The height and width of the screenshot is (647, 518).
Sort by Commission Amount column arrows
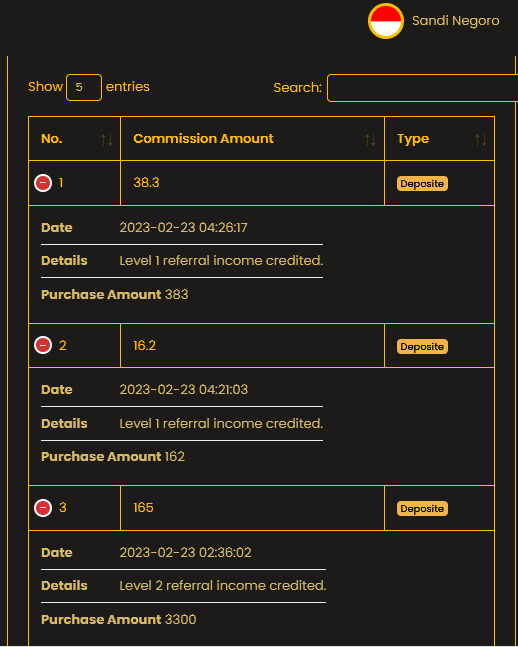[370, 139]
